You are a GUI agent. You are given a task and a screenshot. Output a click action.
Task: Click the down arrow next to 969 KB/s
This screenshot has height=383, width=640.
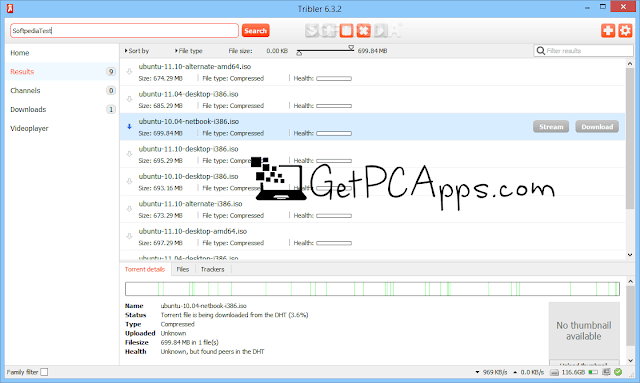coord(477,372)
